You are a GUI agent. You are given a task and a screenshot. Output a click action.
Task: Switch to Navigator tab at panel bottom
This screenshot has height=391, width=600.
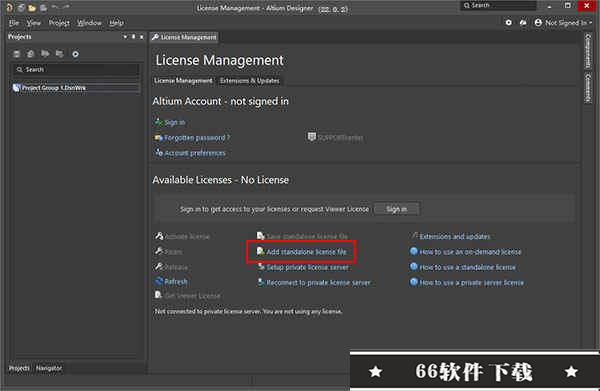pyautogui.click(x=49, y=368)
